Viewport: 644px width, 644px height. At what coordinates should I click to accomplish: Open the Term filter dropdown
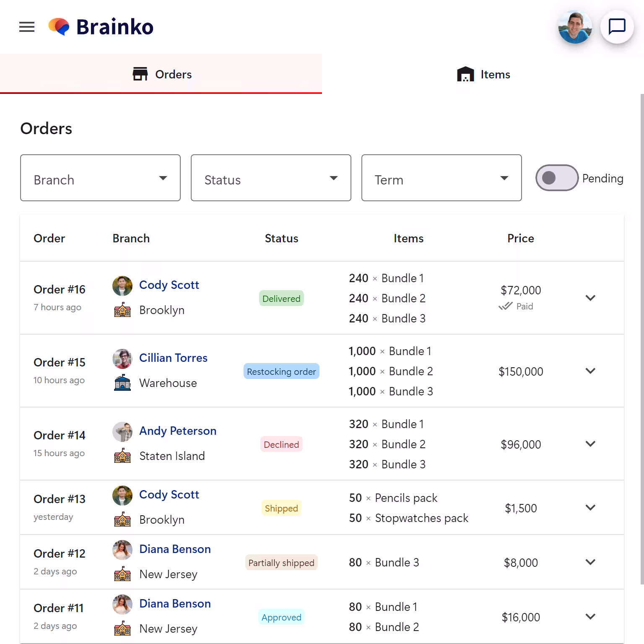tap(441, 178)
